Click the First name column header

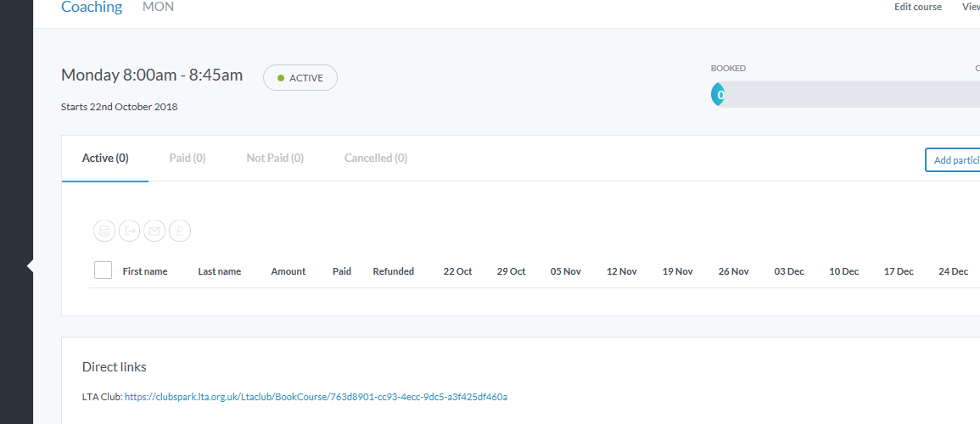tap(145, 271)
